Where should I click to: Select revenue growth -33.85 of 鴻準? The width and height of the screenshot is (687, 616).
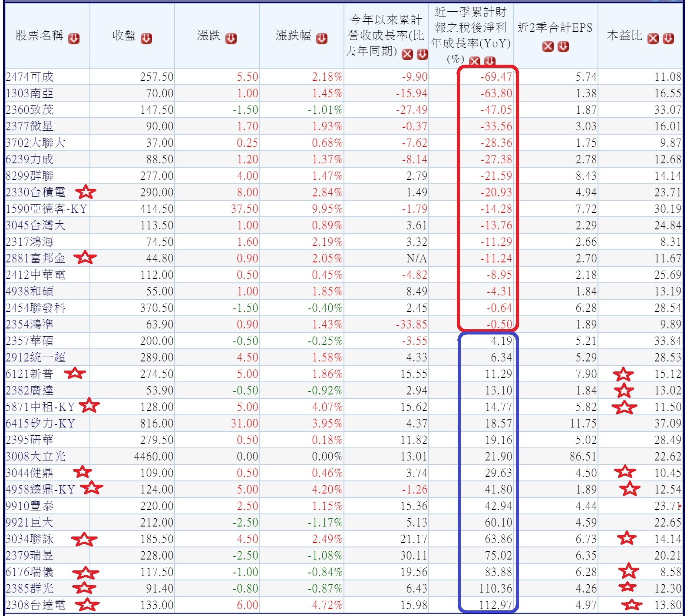click(412, 325)
